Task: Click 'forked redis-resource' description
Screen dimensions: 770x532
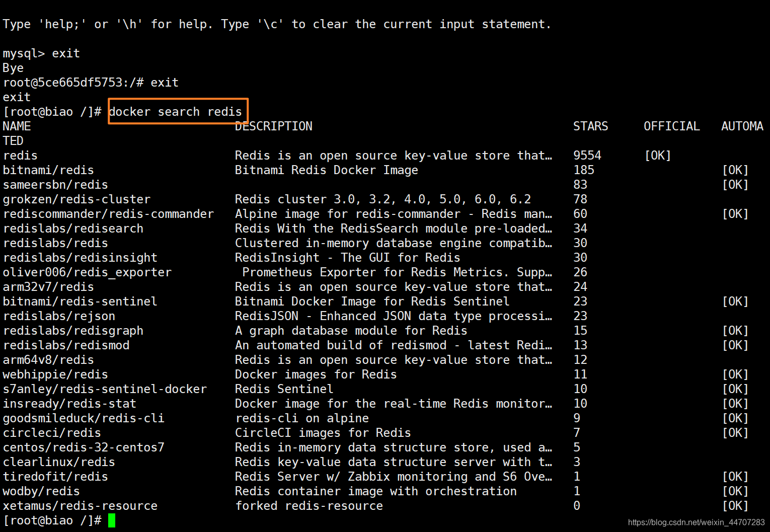Action: [309, 506]
